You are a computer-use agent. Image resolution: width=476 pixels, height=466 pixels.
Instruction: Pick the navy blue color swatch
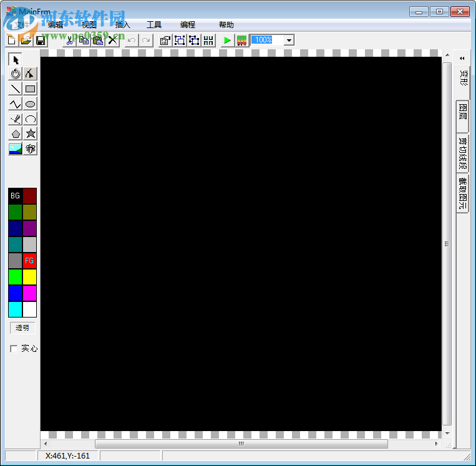(15, 228)
